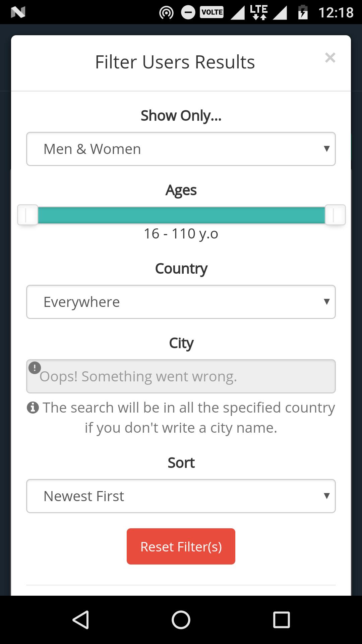Tap the battery charging icon in status bar
This screenshot has width=362, height=644.
click(303, 13)
